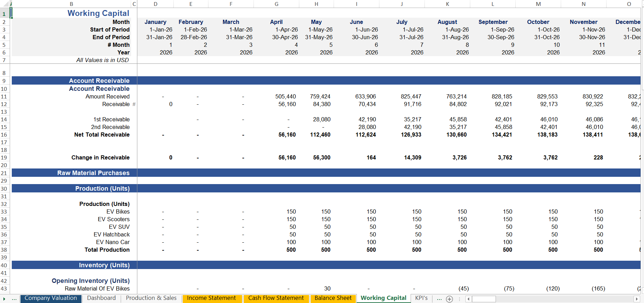Switch to the Balance Sheet tab
This screenshot has height=303, width=644.
(333, 298)
